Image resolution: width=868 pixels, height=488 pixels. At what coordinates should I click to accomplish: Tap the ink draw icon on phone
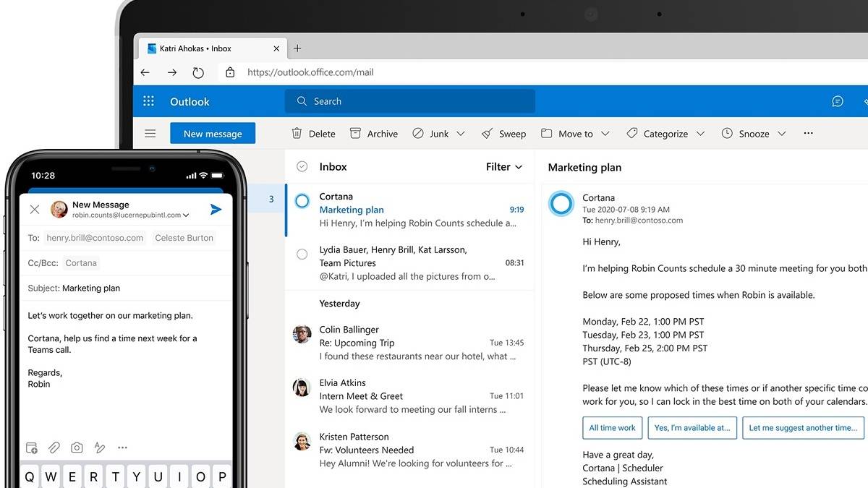tap(100, 448)
